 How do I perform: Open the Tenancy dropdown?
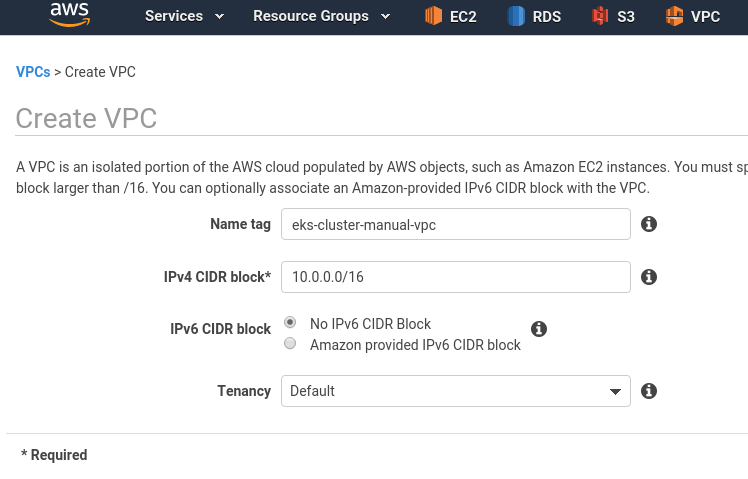pyautogui.click(x=456, y=391)
